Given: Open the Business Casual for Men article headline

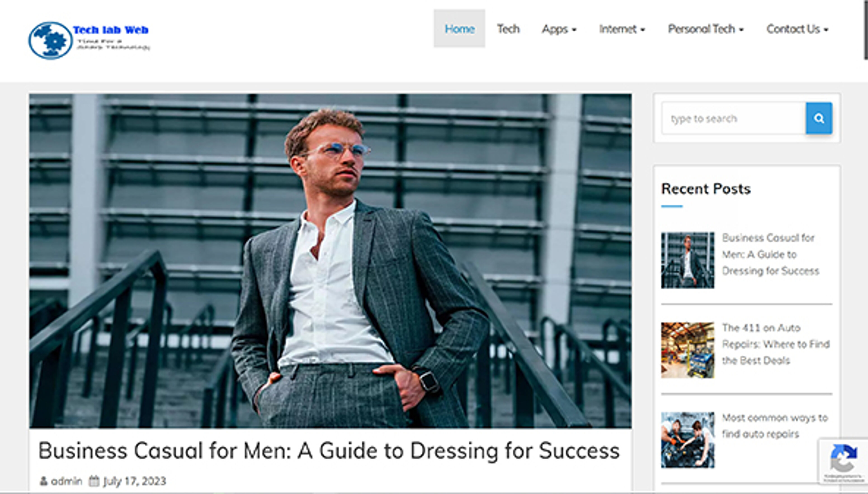Looking at the screenshot, I should pos(328,451).
